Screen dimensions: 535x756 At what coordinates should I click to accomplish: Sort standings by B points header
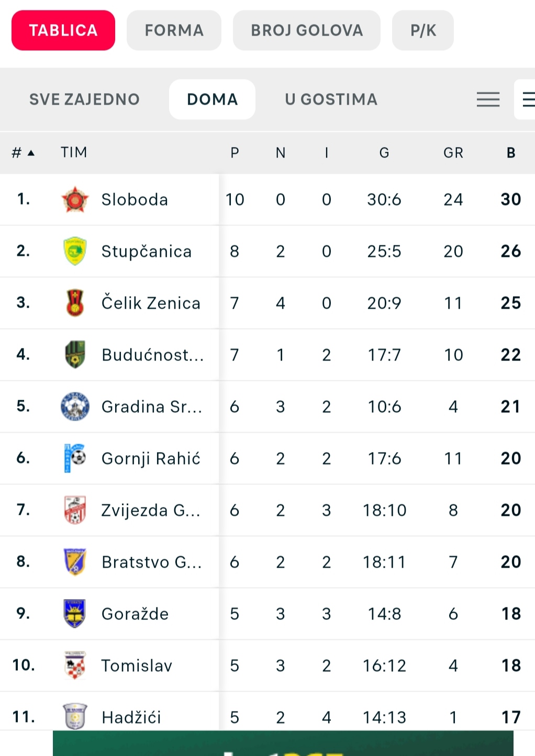tap(511, 153)
